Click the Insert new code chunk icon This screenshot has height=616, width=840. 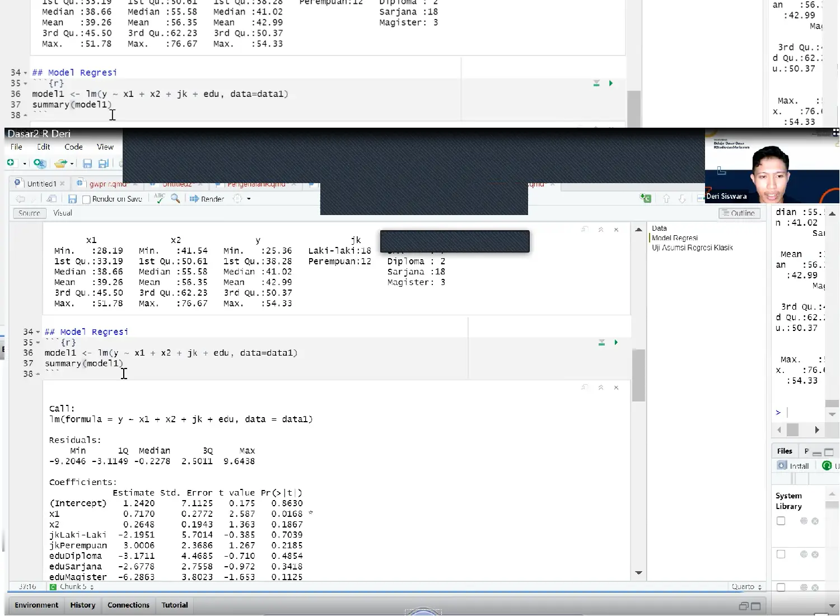click(645, 198)
